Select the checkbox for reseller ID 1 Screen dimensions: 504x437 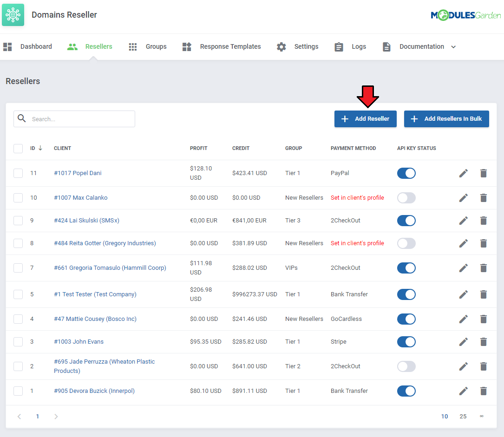click(x=18, y=391)
